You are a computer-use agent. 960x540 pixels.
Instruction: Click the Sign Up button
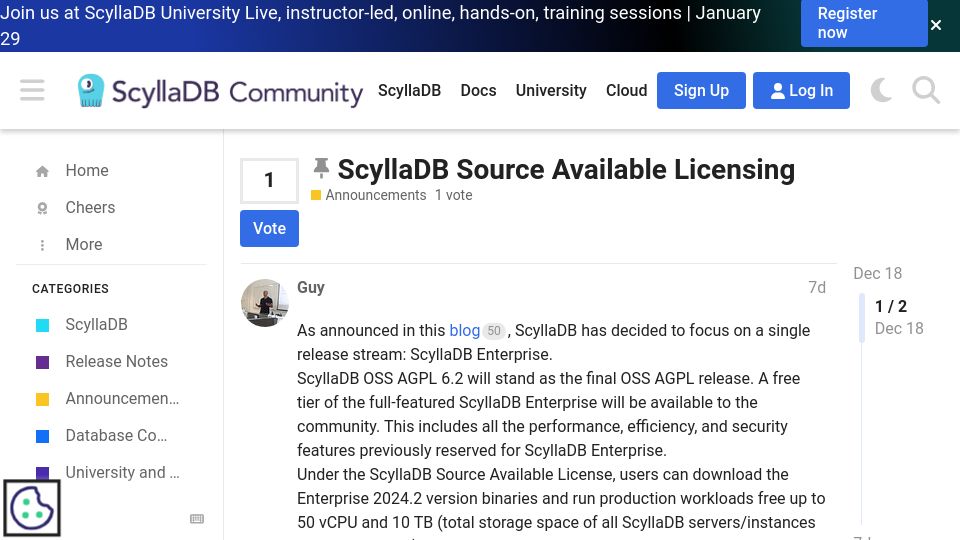[x=701, y=90]
